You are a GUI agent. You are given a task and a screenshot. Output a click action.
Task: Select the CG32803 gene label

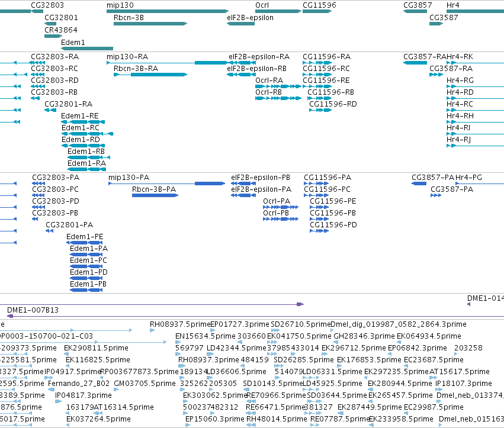47,5
